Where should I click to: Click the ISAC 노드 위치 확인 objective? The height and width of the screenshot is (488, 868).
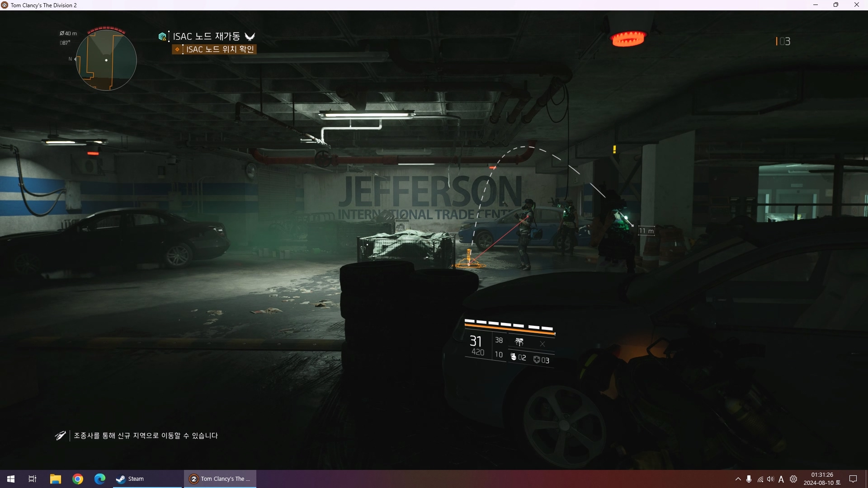click(219, 49)
